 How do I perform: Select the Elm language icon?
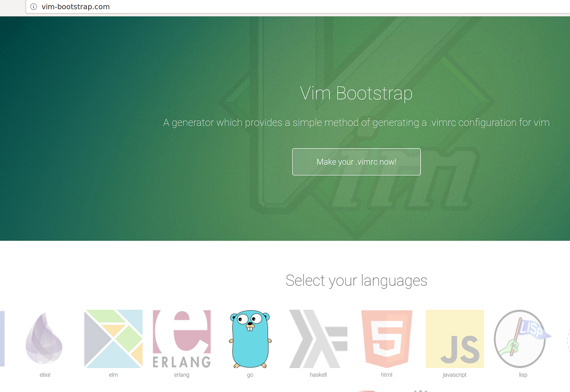click(x=113, y=339)
